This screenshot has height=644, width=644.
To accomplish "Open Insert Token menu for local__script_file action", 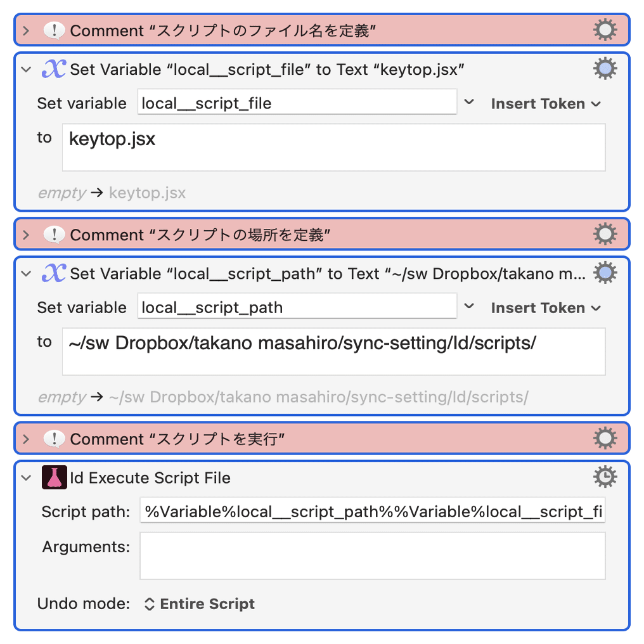I will pyautogui.click(x=545, y=103).
